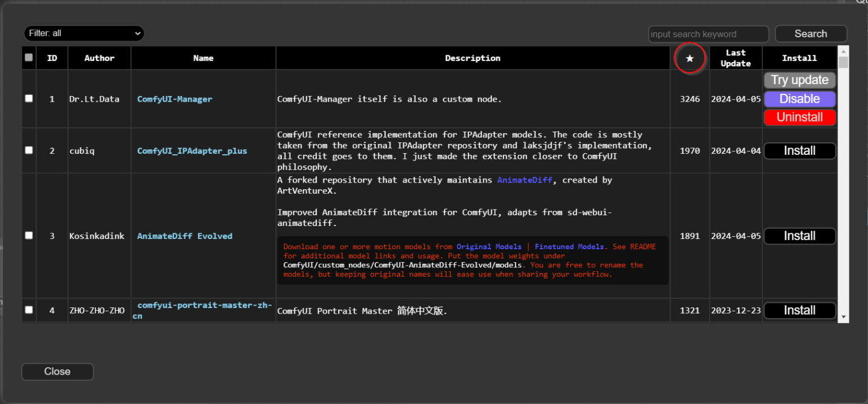Close the custom node manager dialog
The image size is (868, 404).
pos(57,371)
